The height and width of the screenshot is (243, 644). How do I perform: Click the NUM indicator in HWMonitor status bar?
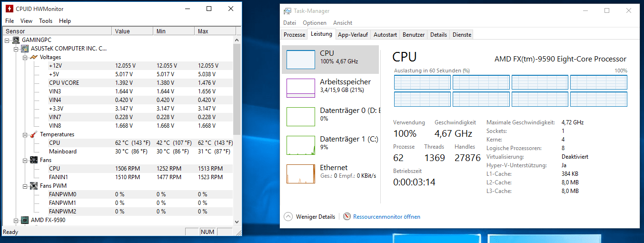208,232
